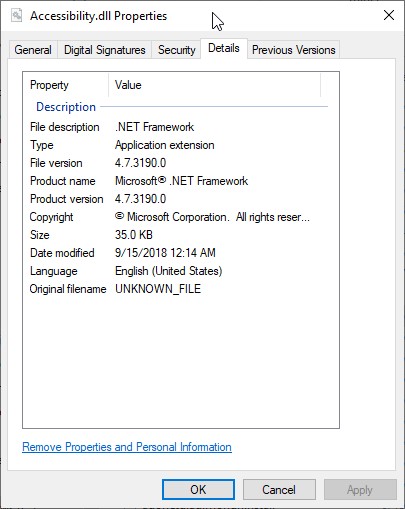
Task: Click the Cancel button
Action: [279, 490]
